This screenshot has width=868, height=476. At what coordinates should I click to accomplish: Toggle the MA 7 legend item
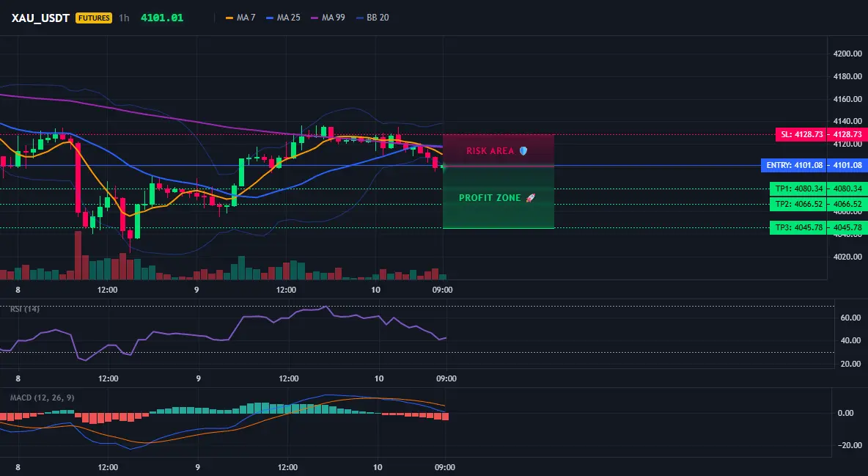240,18
